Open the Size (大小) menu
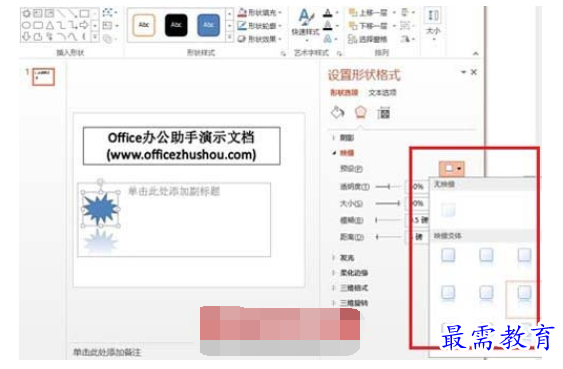The height and width of the screenshot is (369, 563). tap(433, 23)
